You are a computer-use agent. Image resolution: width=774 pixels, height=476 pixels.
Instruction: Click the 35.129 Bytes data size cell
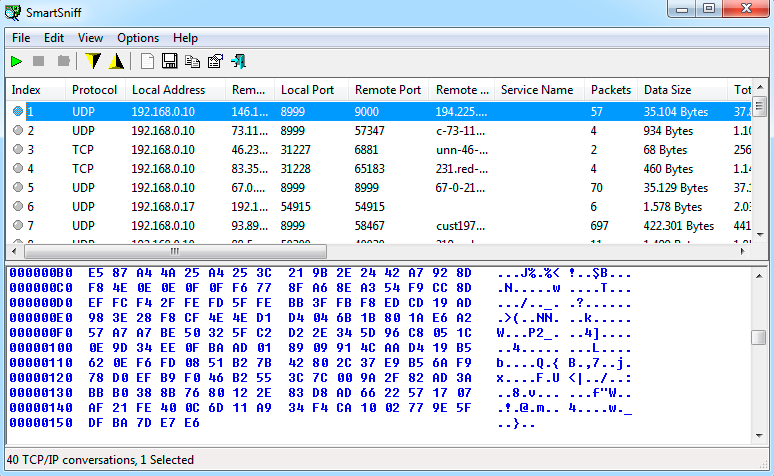(675, 188)
